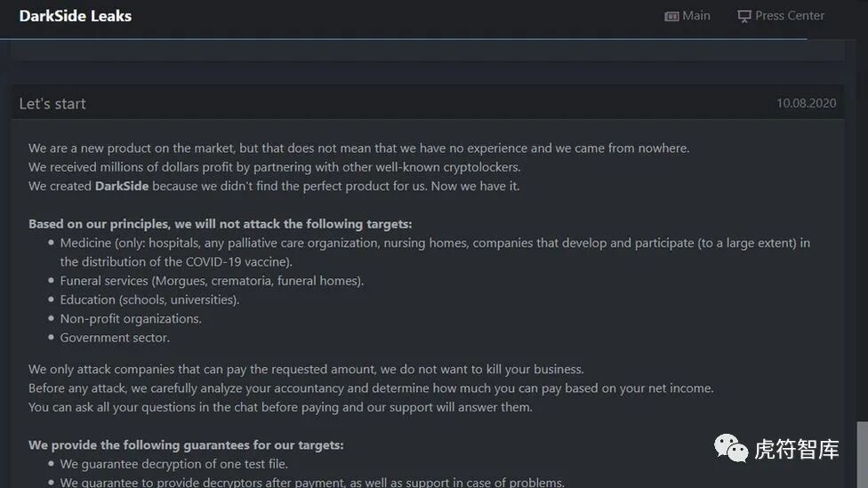
Task: Click the "Education (schools, universities)." list item
Action: 149,300
